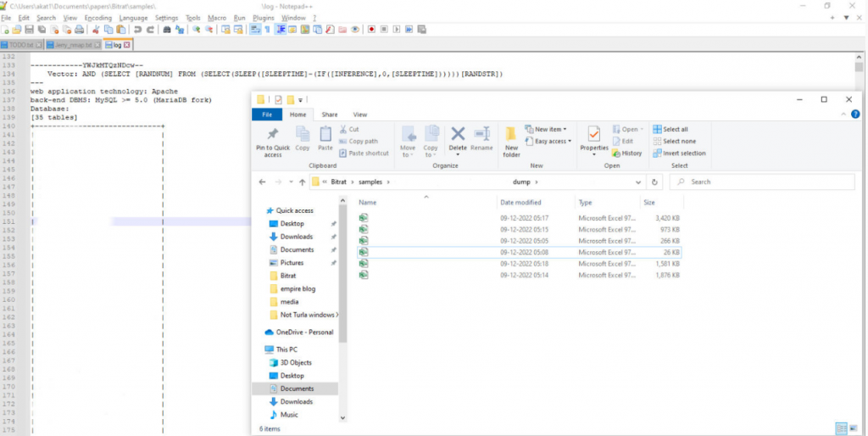
Task: Click the Zoom Out icon in Notepad++
Action: coord(209,30)
